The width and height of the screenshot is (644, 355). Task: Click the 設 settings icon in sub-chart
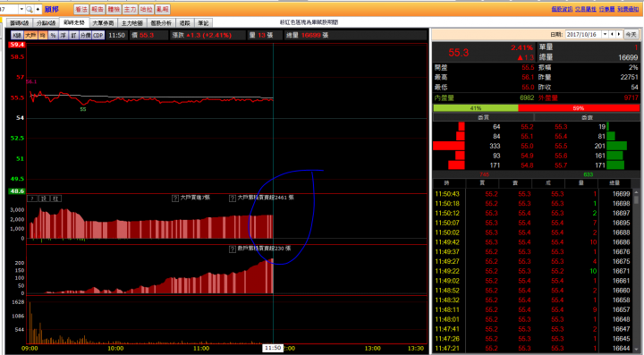pos(43,199)
